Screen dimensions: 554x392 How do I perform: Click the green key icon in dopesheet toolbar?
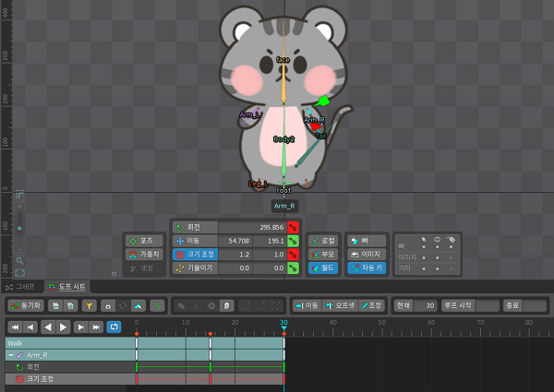[x=157, y=305]
